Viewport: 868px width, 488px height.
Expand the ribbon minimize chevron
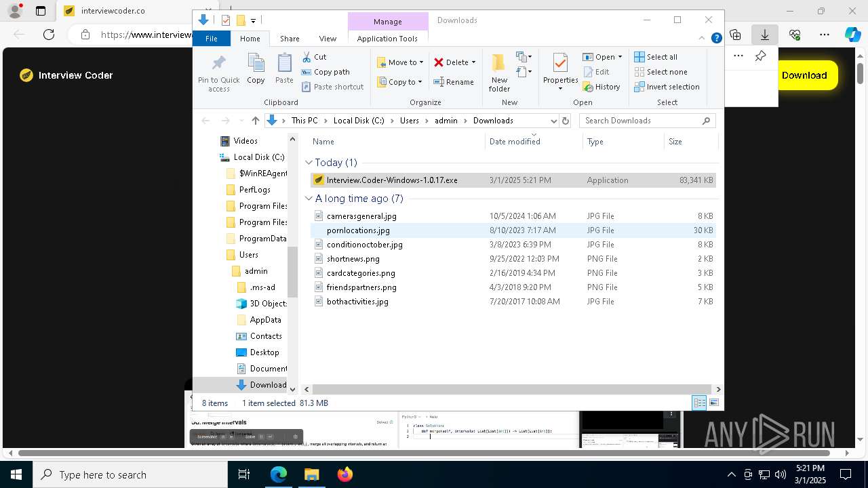tap(703, 39)
